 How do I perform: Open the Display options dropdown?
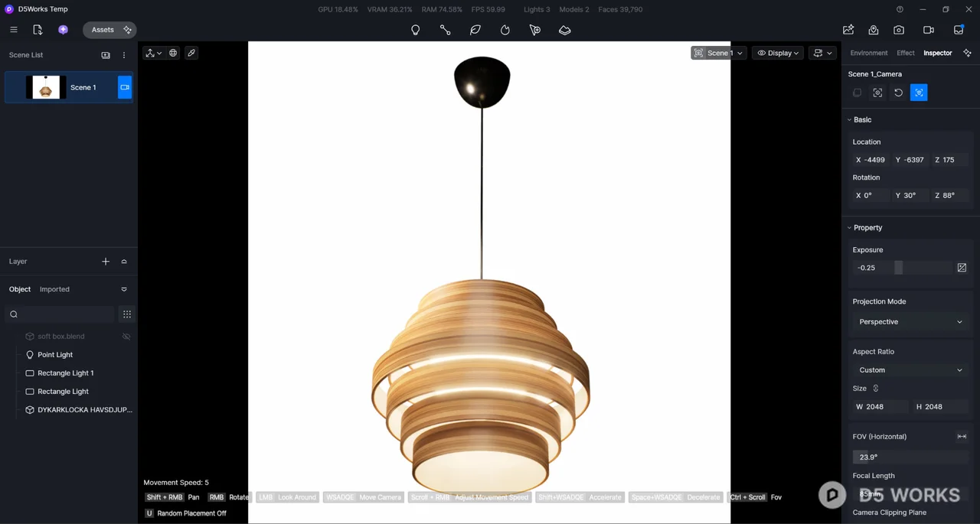click(x=778, y=53)
